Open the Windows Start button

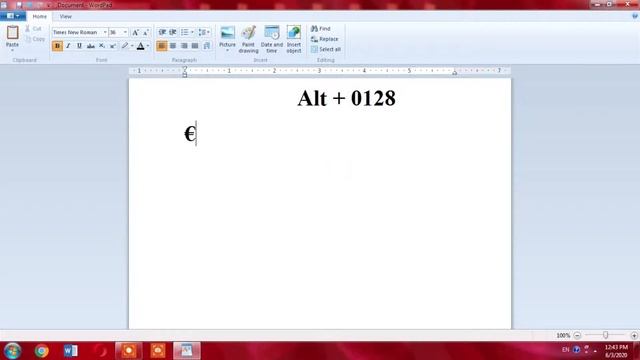[x=12, y=351]
